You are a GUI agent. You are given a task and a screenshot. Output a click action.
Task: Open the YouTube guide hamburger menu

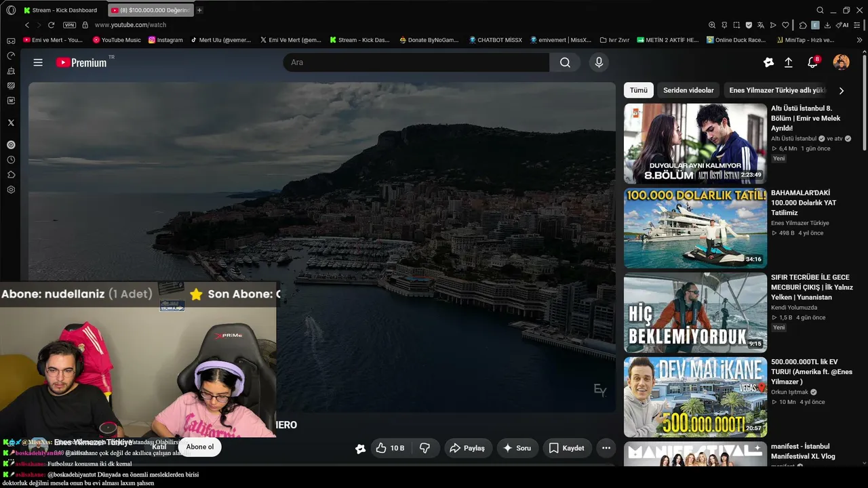click(x=38, y=62)
